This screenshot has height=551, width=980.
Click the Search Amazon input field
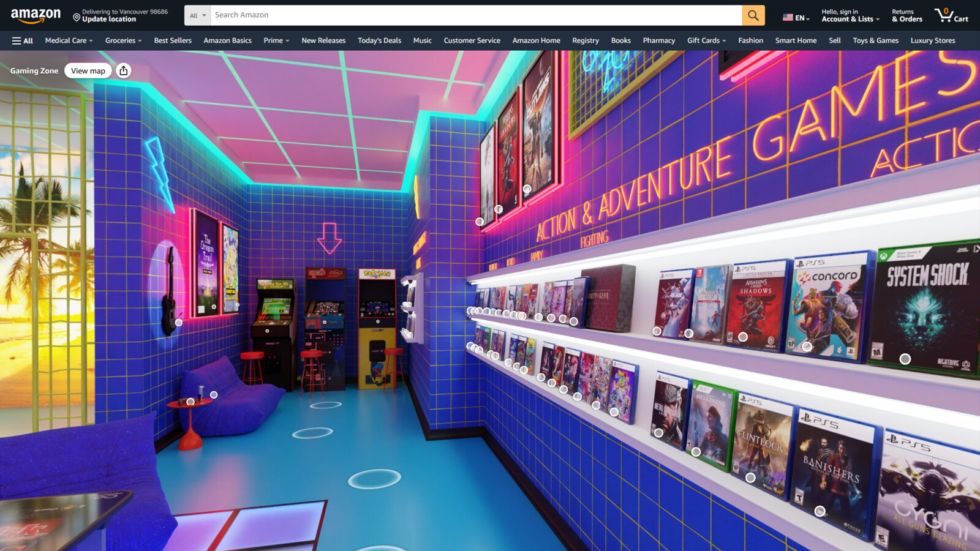click(476, 15)
